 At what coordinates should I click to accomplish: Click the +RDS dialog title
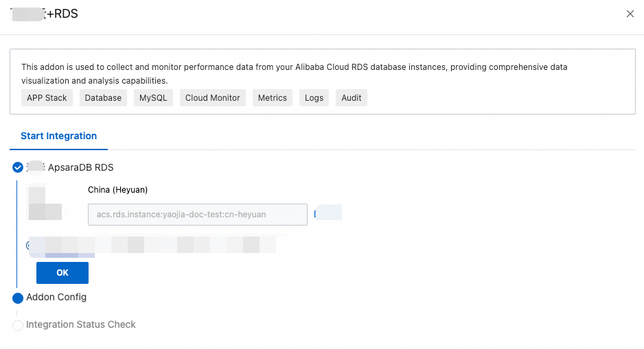[x=62, y=14]
